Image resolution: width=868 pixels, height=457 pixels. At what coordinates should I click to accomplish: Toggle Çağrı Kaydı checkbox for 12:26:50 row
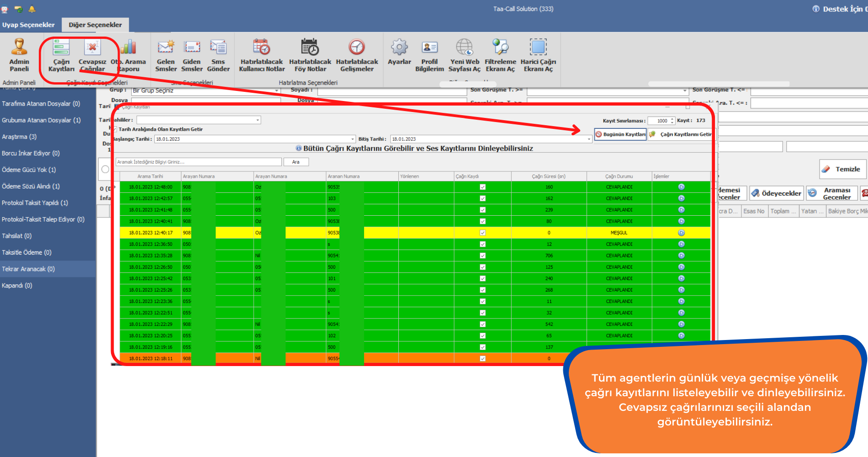click(x=482, y=267)
